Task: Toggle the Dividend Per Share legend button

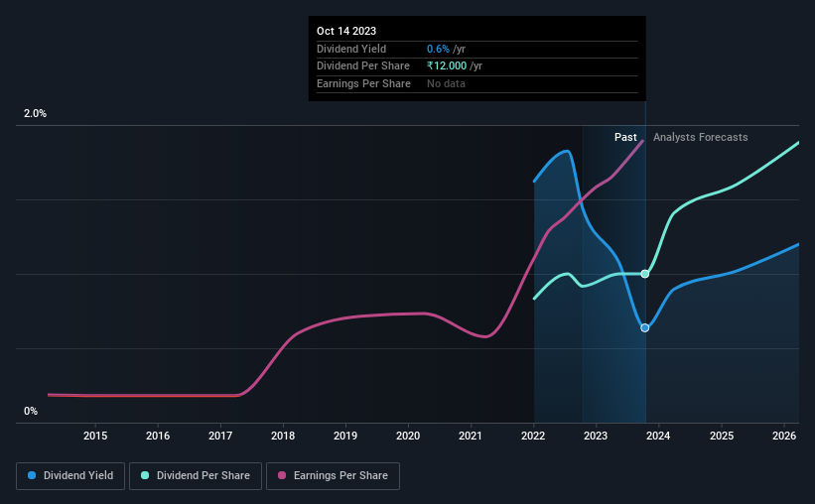Action: point(196,476)
